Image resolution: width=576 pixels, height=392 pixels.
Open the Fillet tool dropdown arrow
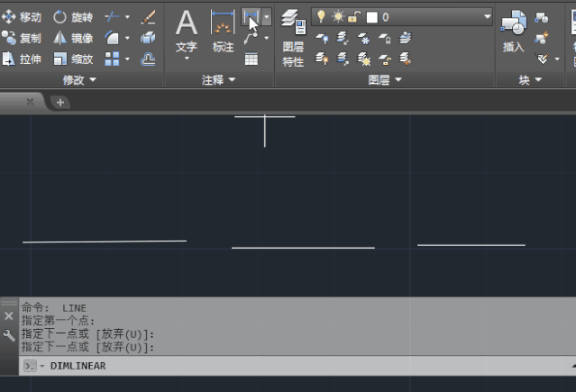127,38
